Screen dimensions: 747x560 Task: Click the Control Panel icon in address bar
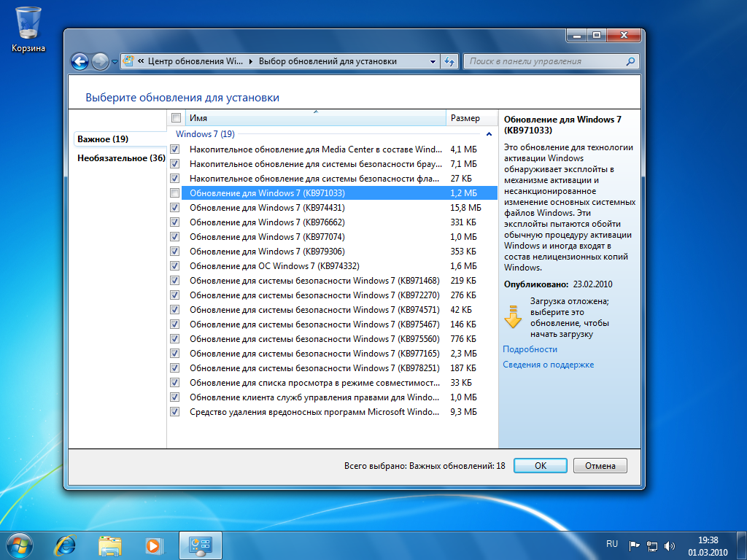(128, 61)
